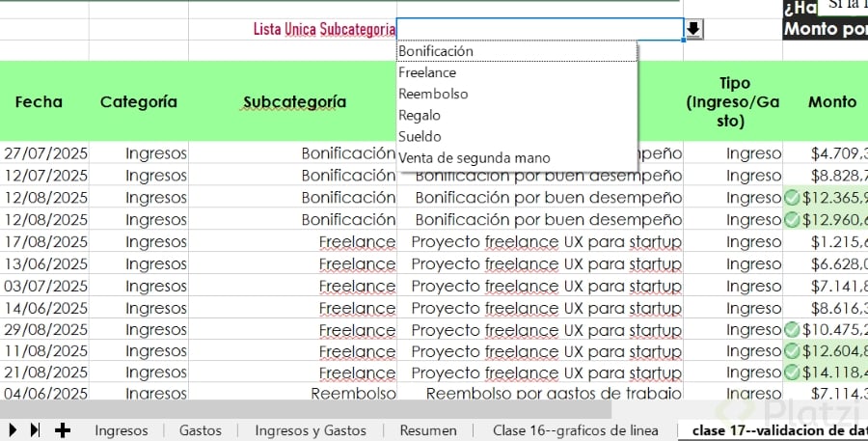868x441 pixels.
Task: Select amount cell $7.114
Action: (826, 393)
